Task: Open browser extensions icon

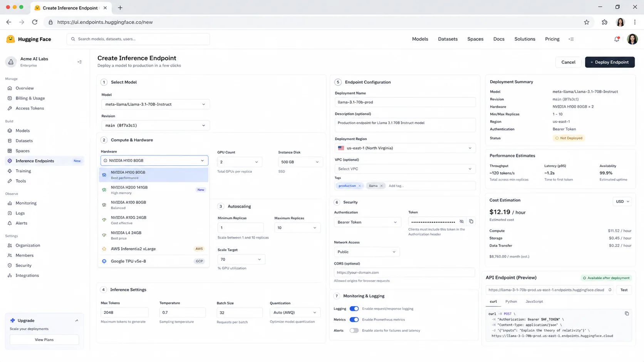Action: pyautogui.click(x=605, y=22)
